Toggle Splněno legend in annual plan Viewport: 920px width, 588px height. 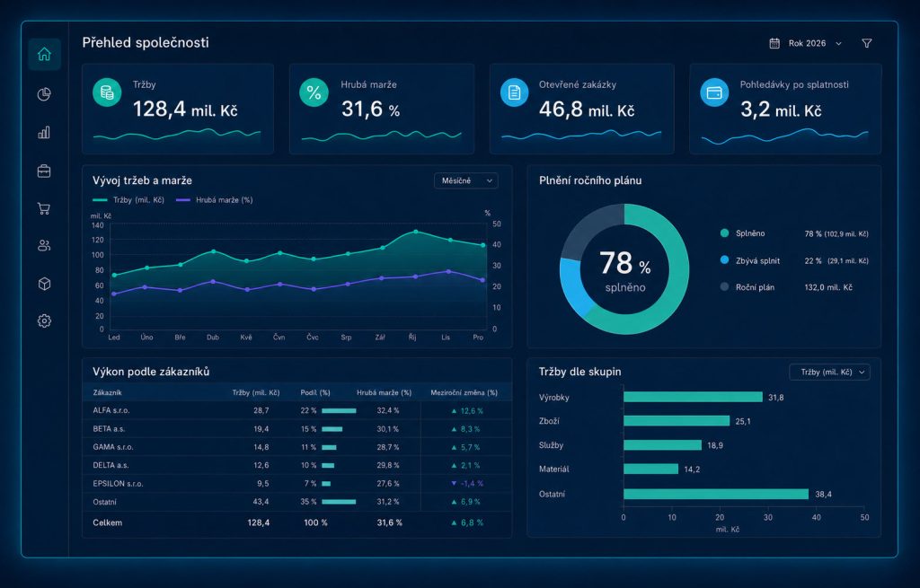[743, 233]
